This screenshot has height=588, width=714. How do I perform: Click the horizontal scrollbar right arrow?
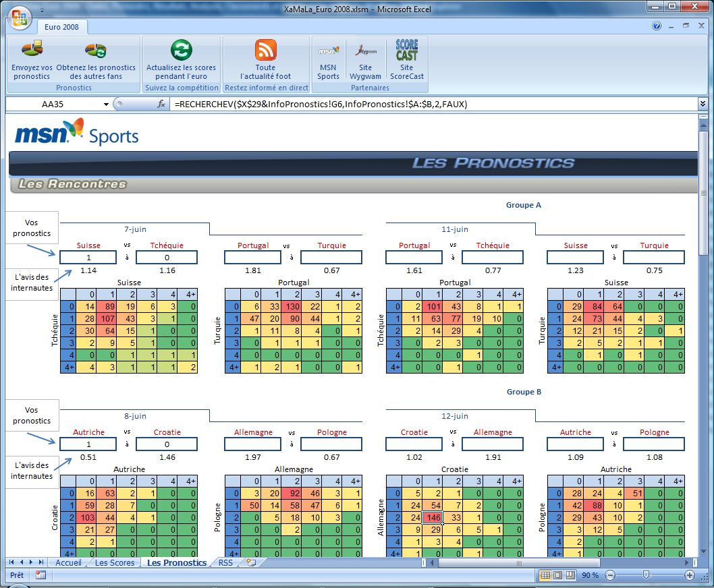(x=688, y=563)
